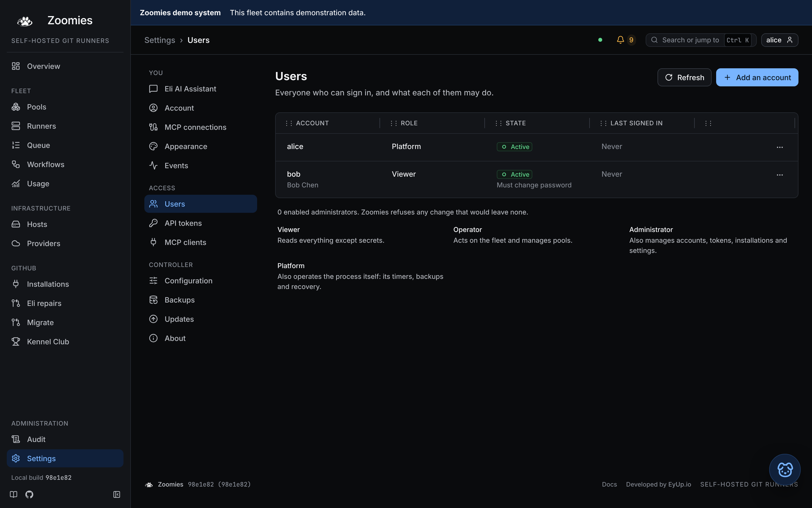Image resolution: width=812 pixels, height=508 pixels.
Task: Click the Events activity icon
Action: [153, 165]
